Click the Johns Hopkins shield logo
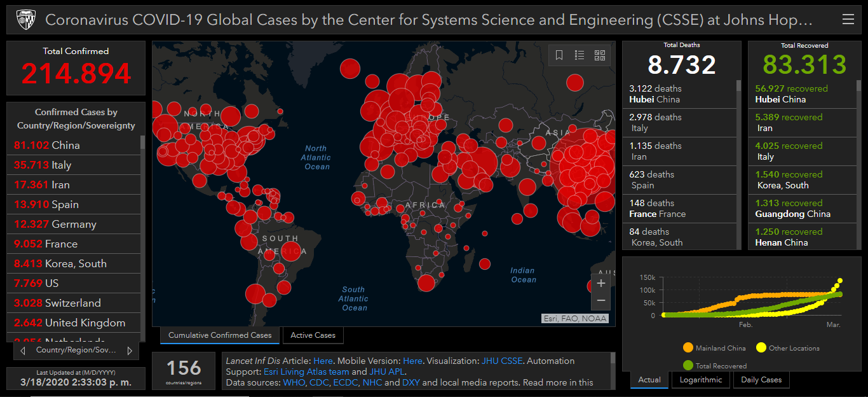Image resolution: width=868 pixels, height=397 pixels. (26, 20)
